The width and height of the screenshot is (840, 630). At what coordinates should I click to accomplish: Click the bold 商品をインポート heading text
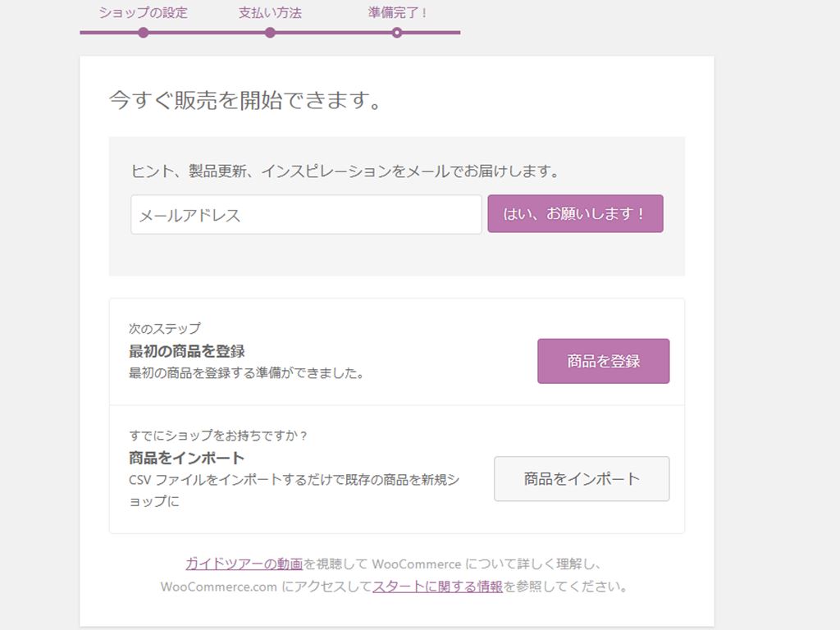(187, 458)
